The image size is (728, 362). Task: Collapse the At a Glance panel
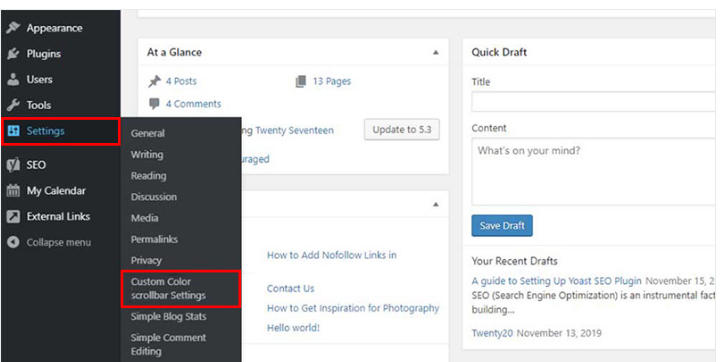click(436, 52)
